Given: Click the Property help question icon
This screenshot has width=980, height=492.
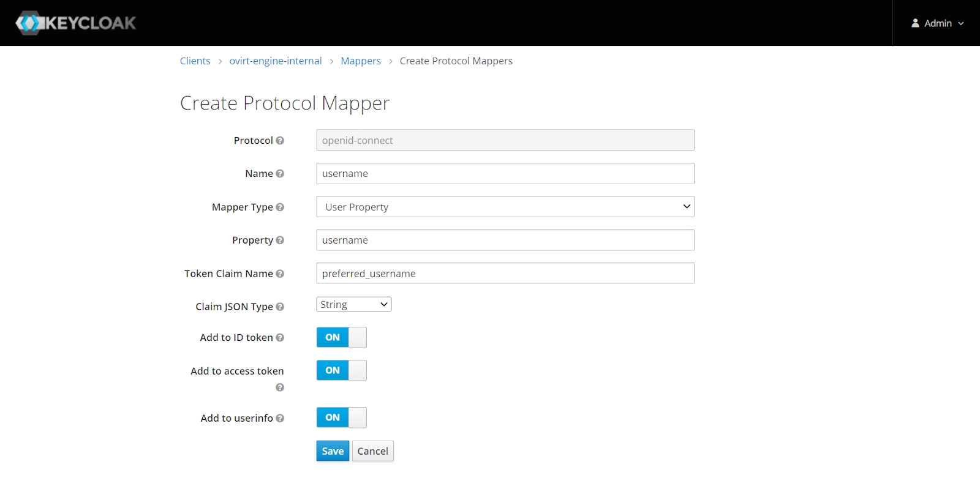Looking at the screenshot, I should click(x=280, y=240).
